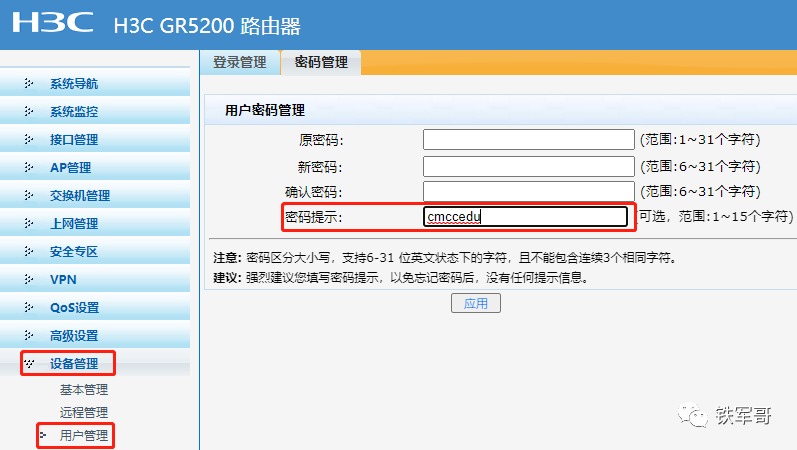797x450 pixels.
Task: Click the 范围:1~31个字符 hint text
Action: point(700,140)
